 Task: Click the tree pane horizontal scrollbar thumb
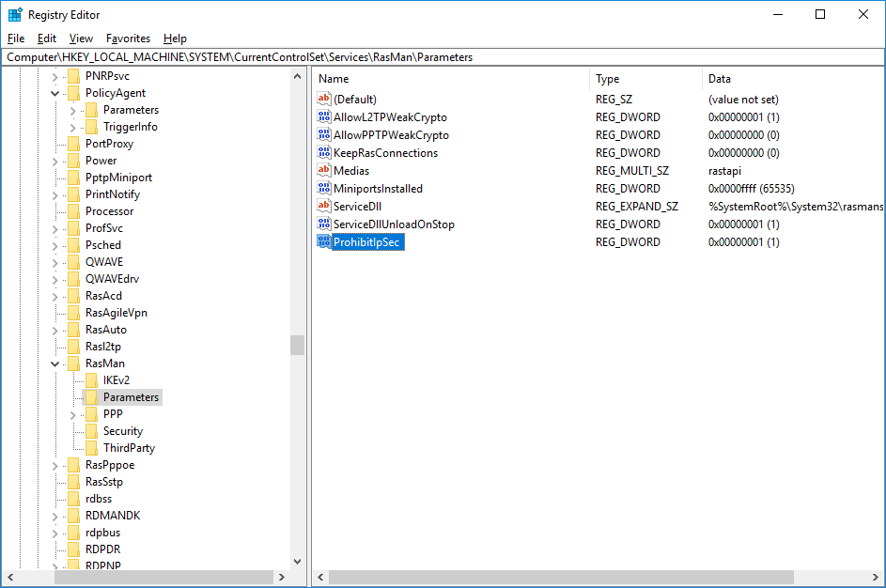coord(163,578)
